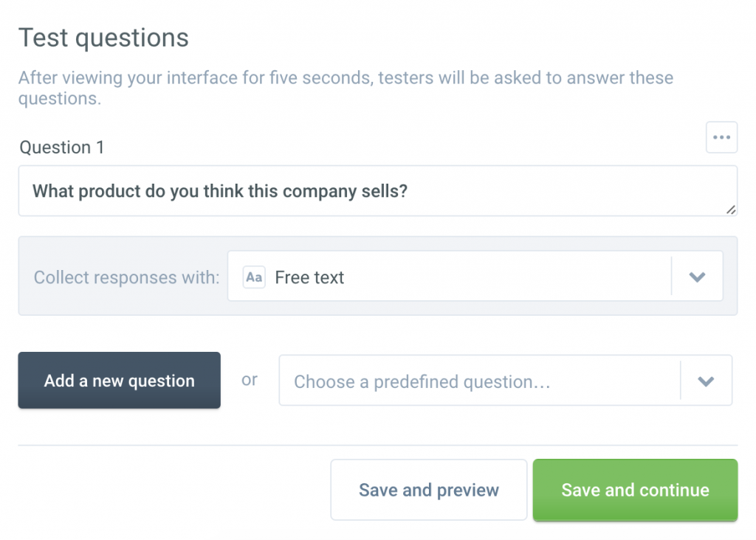Click the Collect responses with label
The image size is (756, 540).
point(126,278)
